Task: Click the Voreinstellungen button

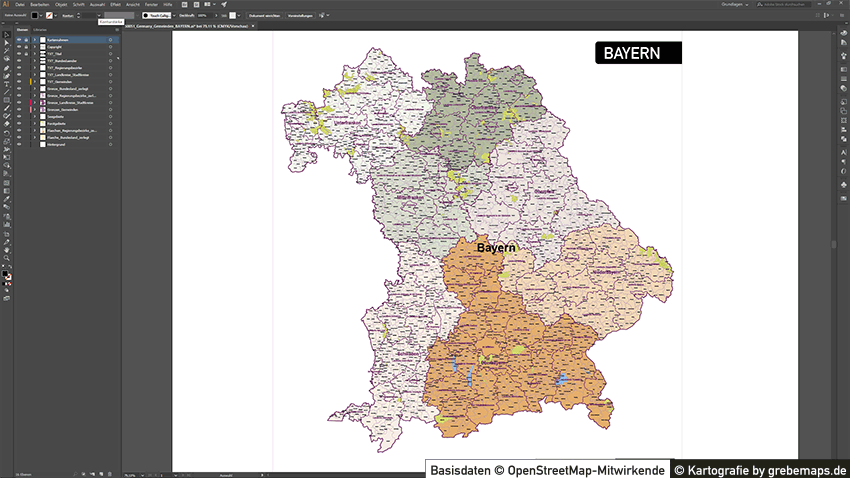Action: (298, 16)
